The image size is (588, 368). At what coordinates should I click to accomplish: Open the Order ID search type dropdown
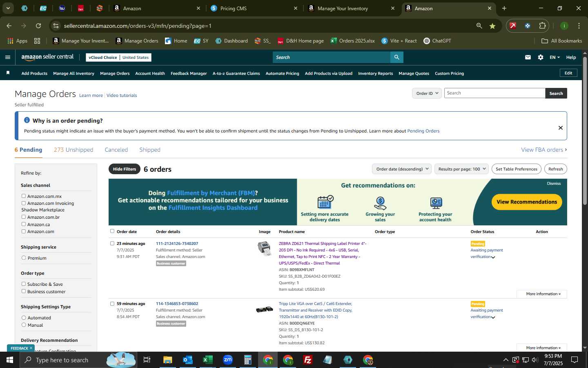click(427, 93)
